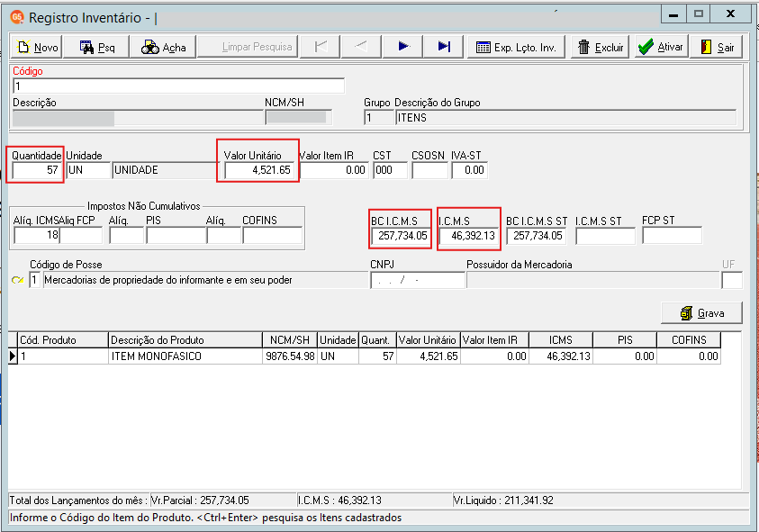The width and height of the screenshot is (759, 532).
Task: Jump to last record arrow
Action: (x=443, y=47)
